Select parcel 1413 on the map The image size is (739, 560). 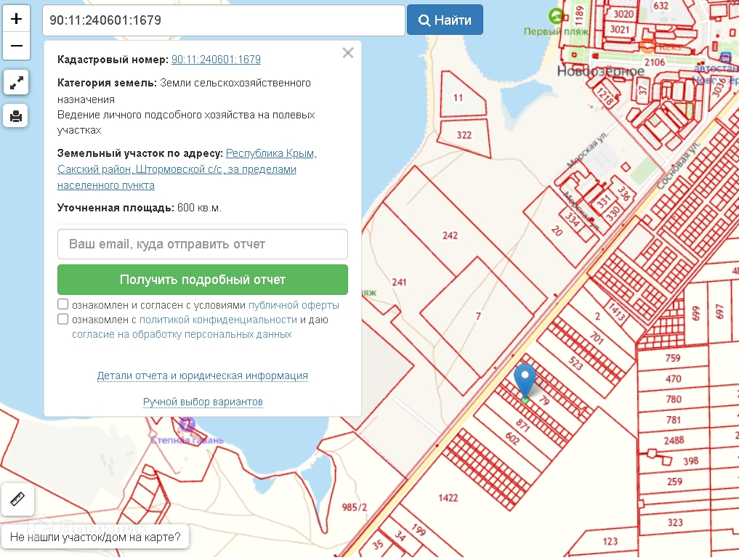click(x=616, y=312)
